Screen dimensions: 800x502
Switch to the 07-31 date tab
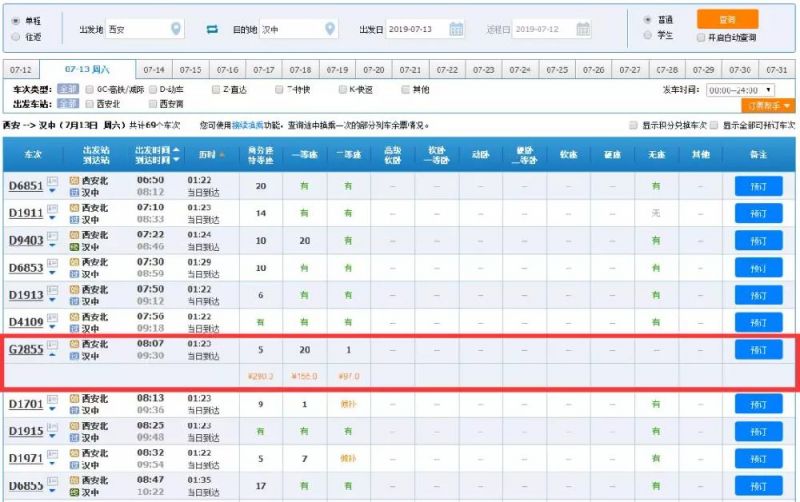[777, 70]
